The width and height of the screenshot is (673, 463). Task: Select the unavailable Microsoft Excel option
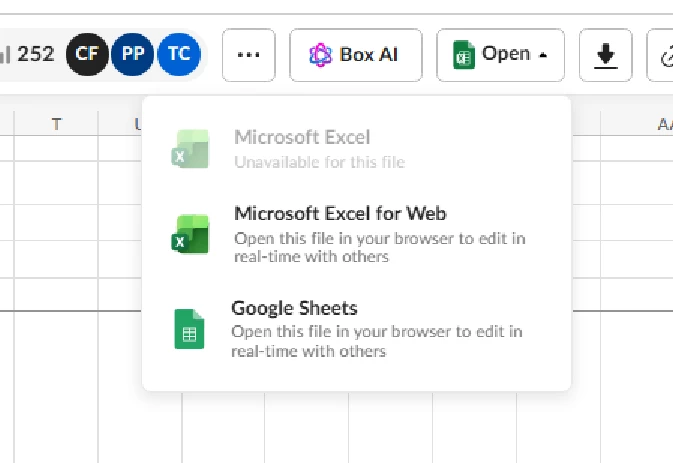(356, 148)
